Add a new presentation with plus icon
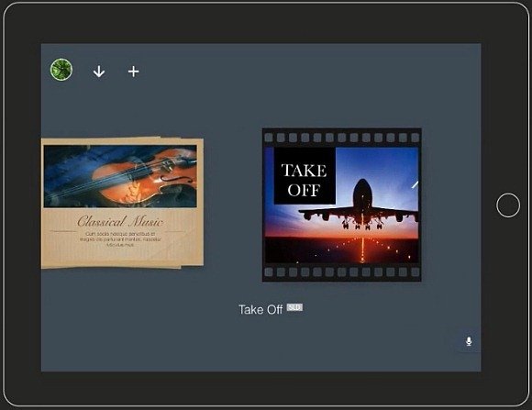 [x=133, y=72]
